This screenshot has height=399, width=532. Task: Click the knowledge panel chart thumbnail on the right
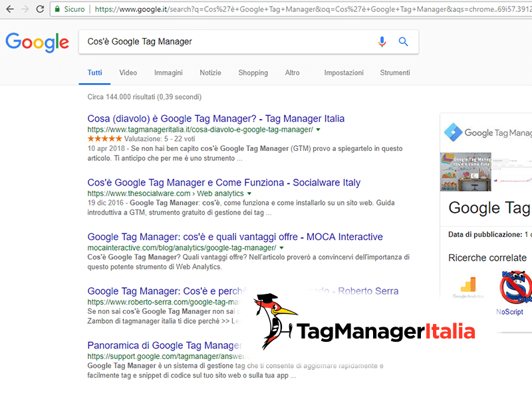512,172
